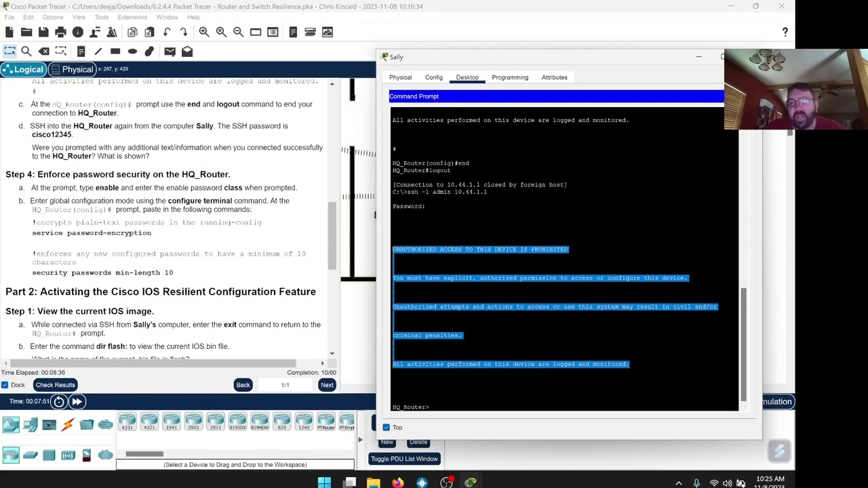Click the Redo arrow

pyautogui.click(x=184, y=32)
